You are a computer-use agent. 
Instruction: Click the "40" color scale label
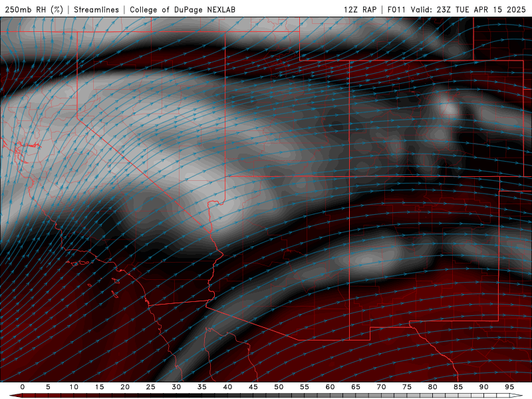click(x=227, y=387)
